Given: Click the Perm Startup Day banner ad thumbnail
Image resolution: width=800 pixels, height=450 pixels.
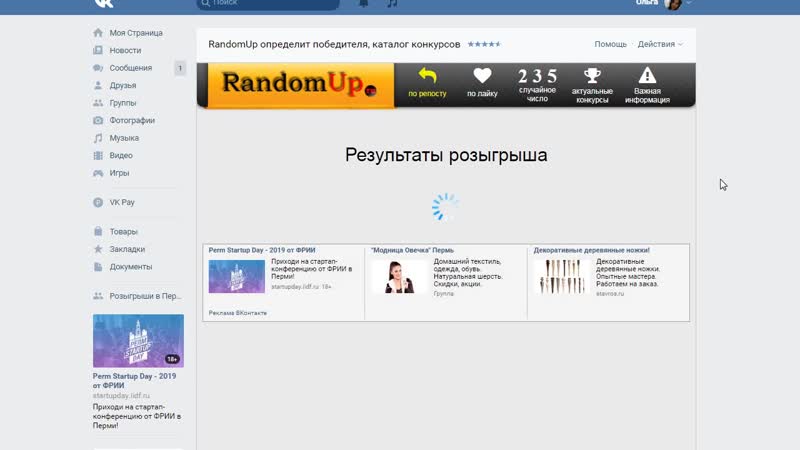Looking at the screenshot, I should (237, 277).
